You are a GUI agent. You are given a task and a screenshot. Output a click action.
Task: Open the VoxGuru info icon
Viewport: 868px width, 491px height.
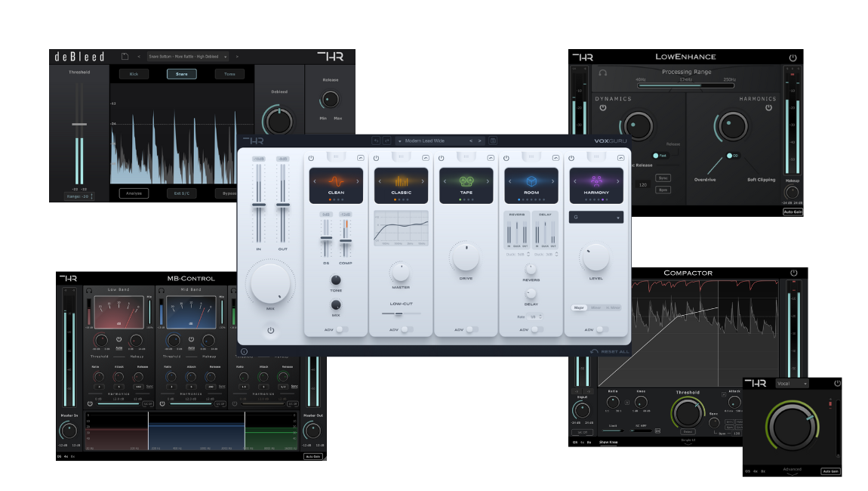pyautogui.click(x=244, y=351)
